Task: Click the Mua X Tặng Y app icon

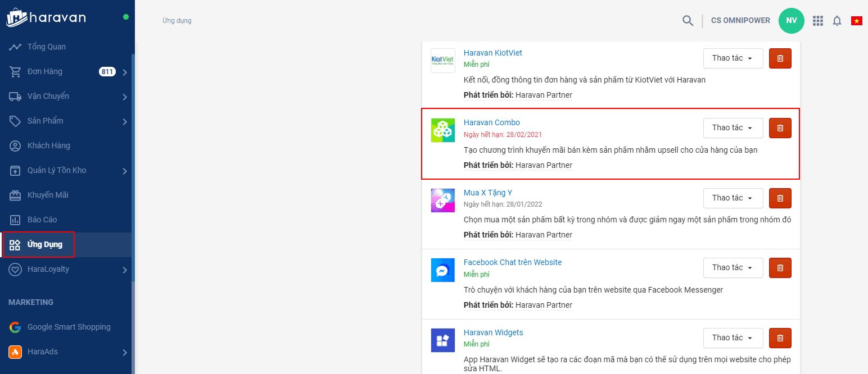Action: coord(443,200)
